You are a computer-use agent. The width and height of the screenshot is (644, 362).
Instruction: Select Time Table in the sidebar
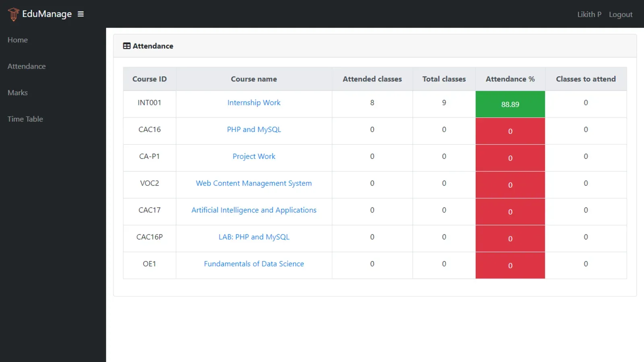point(25,119)
